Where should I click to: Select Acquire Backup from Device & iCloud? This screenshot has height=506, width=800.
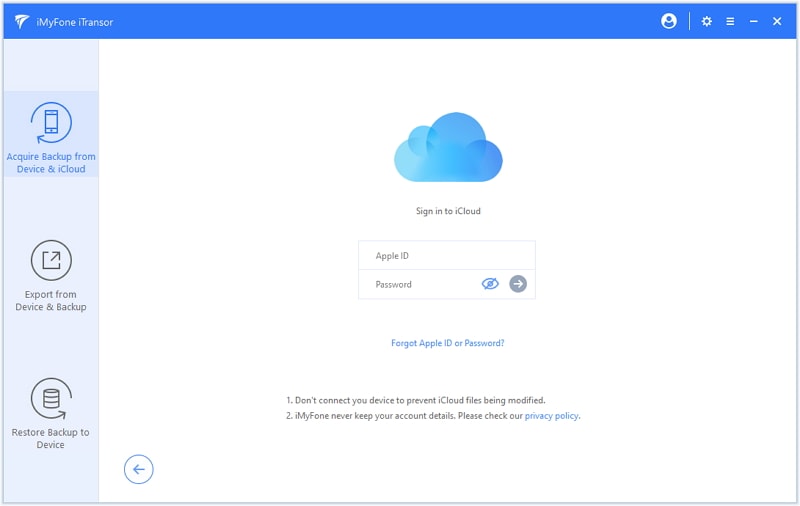(x=51, y=134)
